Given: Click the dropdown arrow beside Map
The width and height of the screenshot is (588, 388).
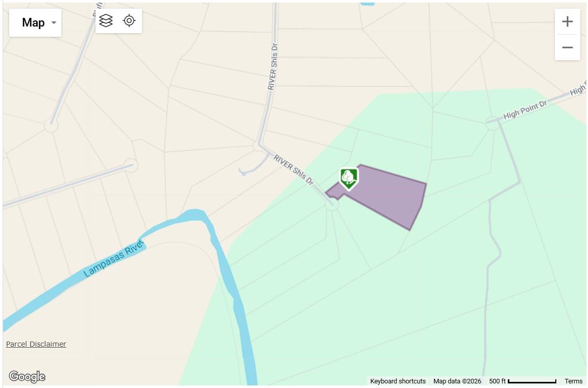Looking at the screenshot, I should (54, 22).
